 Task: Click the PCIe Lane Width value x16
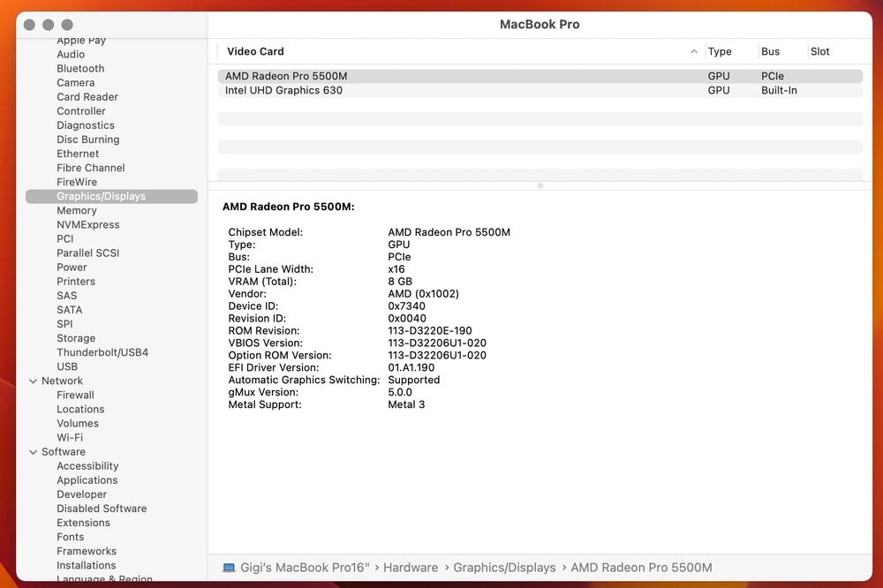396,269
